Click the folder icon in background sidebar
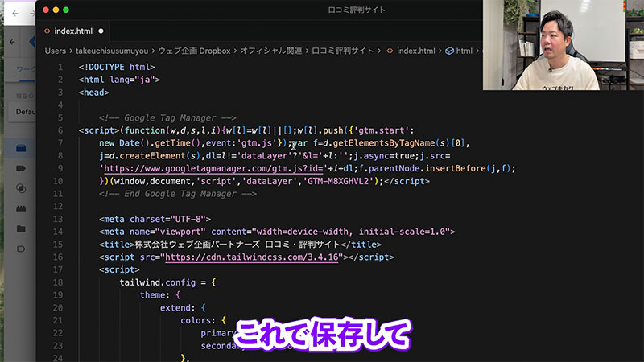The image size is (644, 362). tap(21, 228)
